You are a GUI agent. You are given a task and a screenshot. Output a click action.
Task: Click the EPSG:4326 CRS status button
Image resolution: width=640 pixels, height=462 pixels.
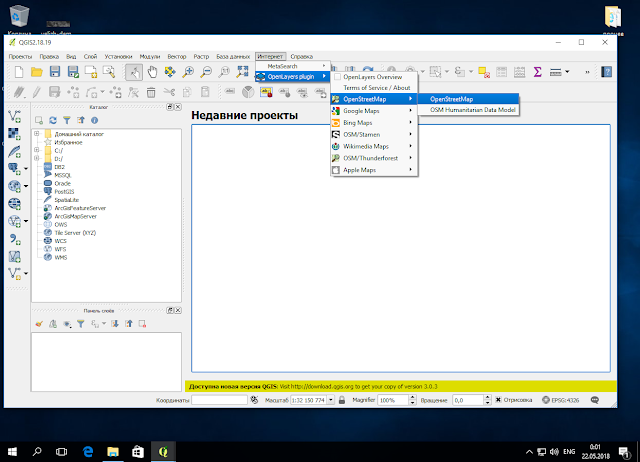coord(560,400)
